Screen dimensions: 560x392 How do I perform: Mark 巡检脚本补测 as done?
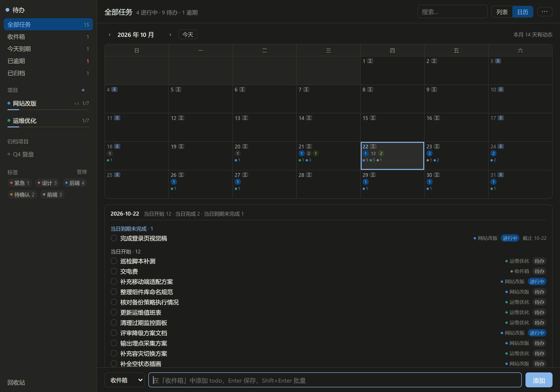point(114,261)
